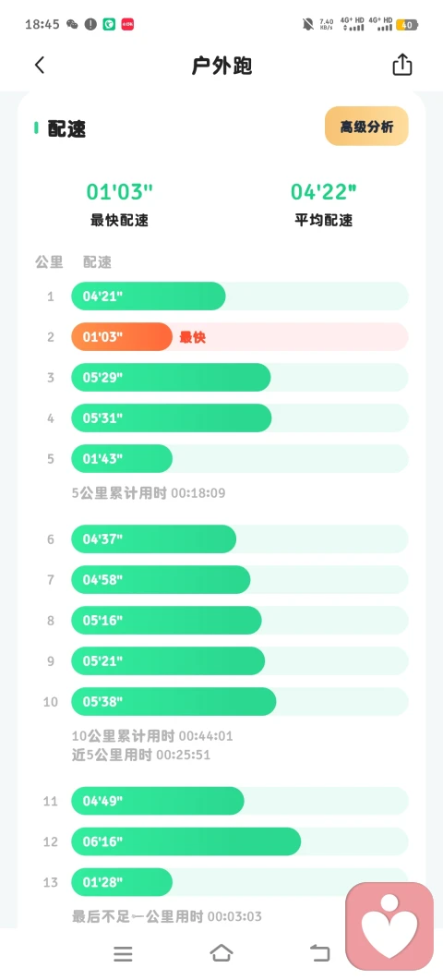This screenshot has width=443, height=980.
Task: Tap the back arrow icon
Action: point(40,65)
